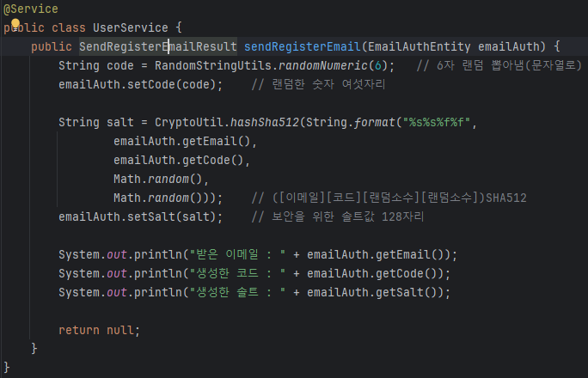Click the "%s%s%f%f" format string
The width and height of the screenshot is (588, 378).
click(436, 123)
